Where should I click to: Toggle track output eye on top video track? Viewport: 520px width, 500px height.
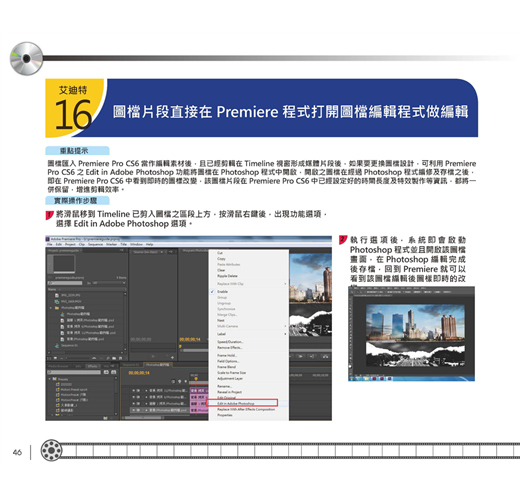(134, 390)
